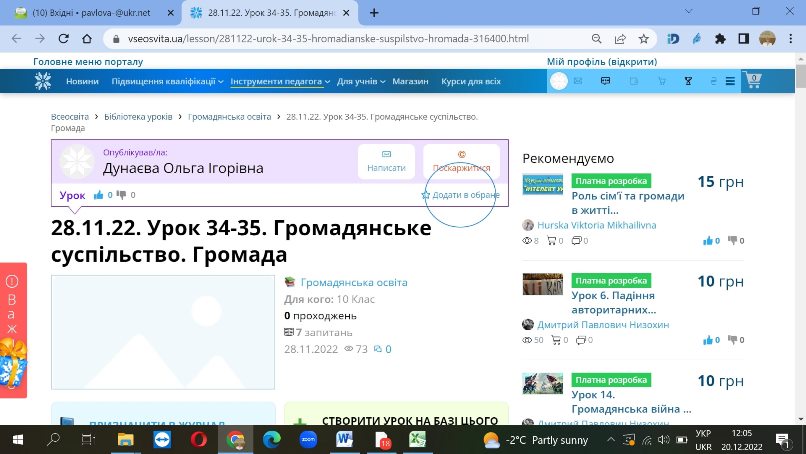
Task: Open Zoom from the taskbar
Action: click(308, 440)
